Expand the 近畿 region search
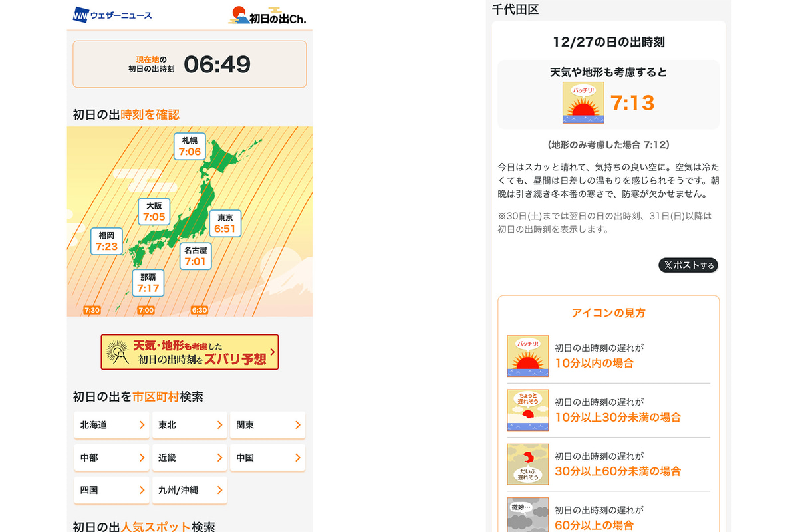The image size is (798, 532). (x=190, y=458)
